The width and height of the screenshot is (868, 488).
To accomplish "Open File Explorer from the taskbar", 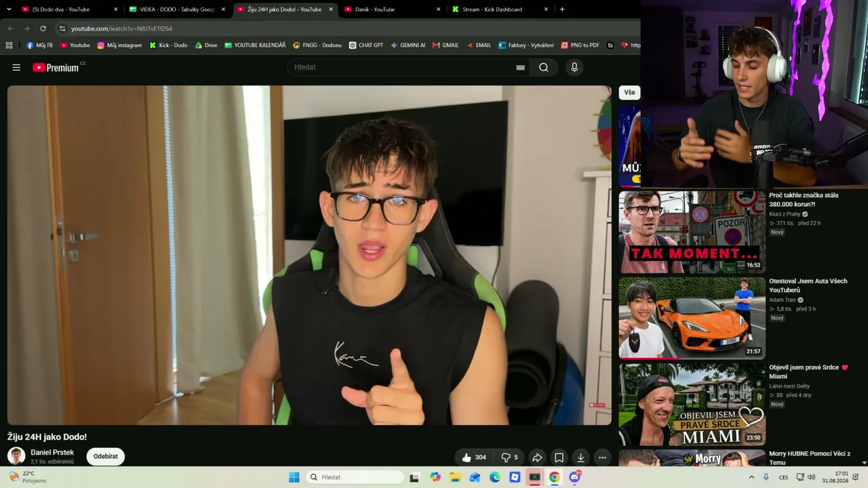I will pyautogui.click(x=455, y=477).
